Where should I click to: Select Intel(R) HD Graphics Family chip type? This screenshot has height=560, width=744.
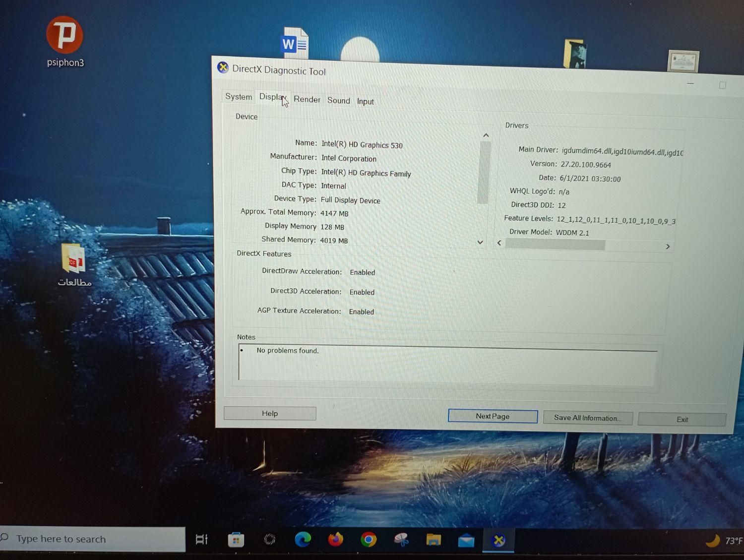[366, 173]
